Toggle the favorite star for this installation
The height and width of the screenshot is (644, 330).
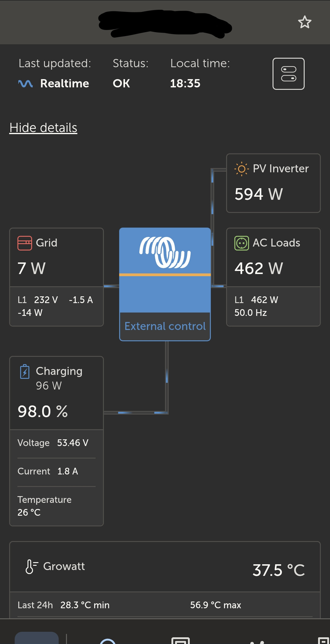pos(304,22)
